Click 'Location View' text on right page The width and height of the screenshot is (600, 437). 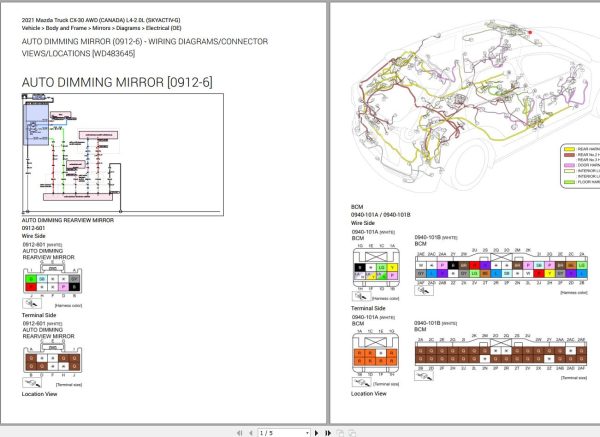369,393
